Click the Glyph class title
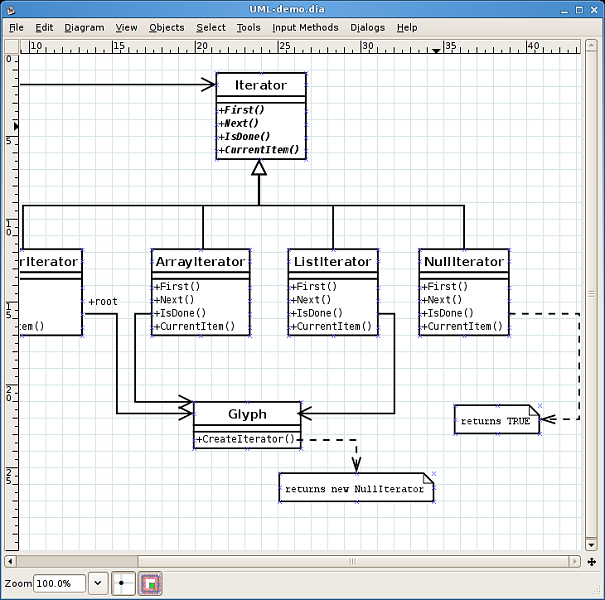This screenshot has height=600, width=605. coord(247,414)
